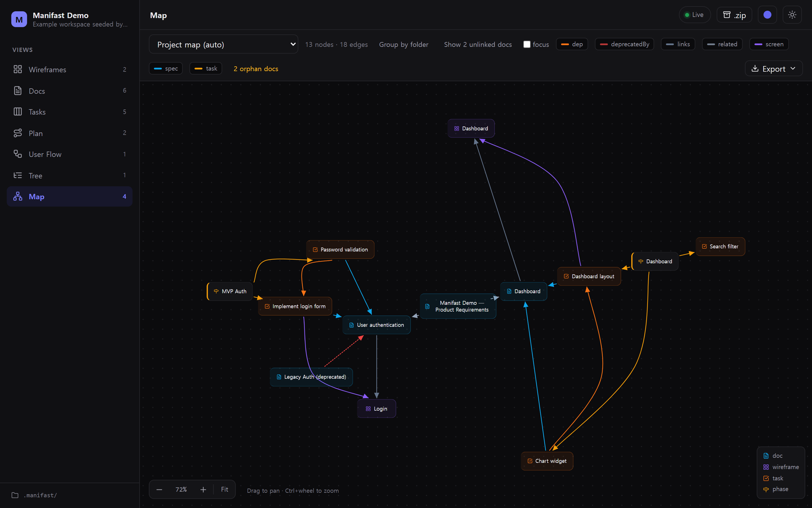Toggle light theme with sun icon

(792, 15)
